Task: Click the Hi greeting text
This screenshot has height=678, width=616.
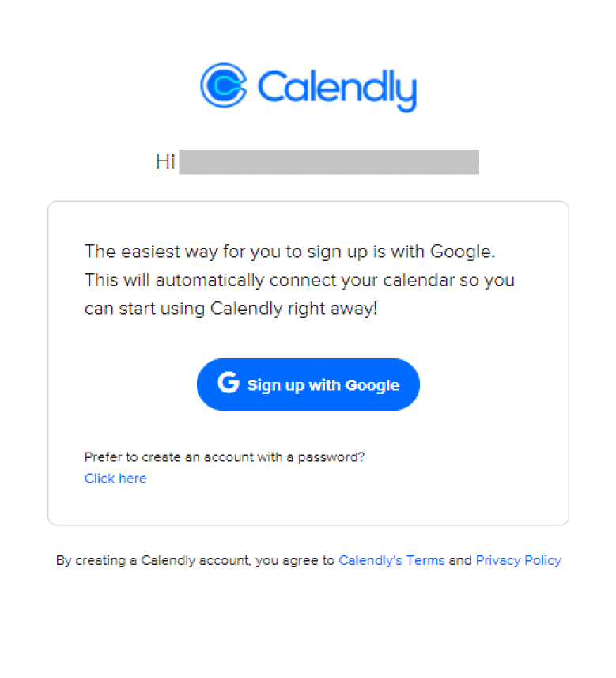Action: [164, 162]
